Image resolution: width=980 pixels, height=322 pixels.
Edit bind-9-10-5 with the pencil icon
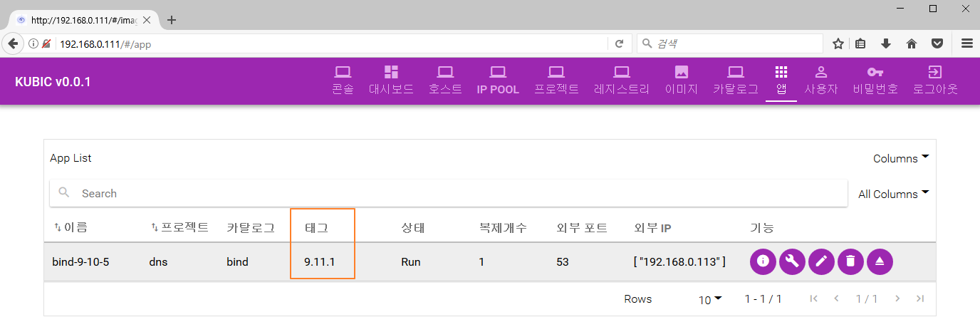[821, 261]
